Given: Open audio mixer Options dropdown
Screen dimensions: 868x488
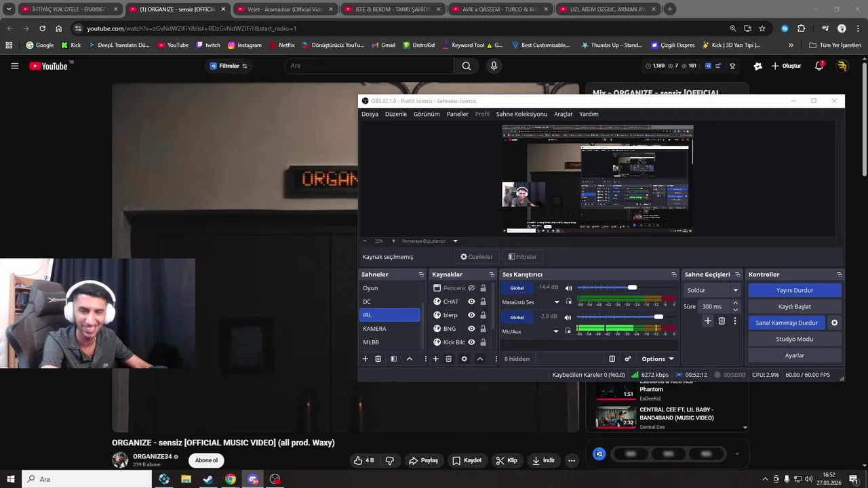Looking at the screenshot, I should (658, 359).
